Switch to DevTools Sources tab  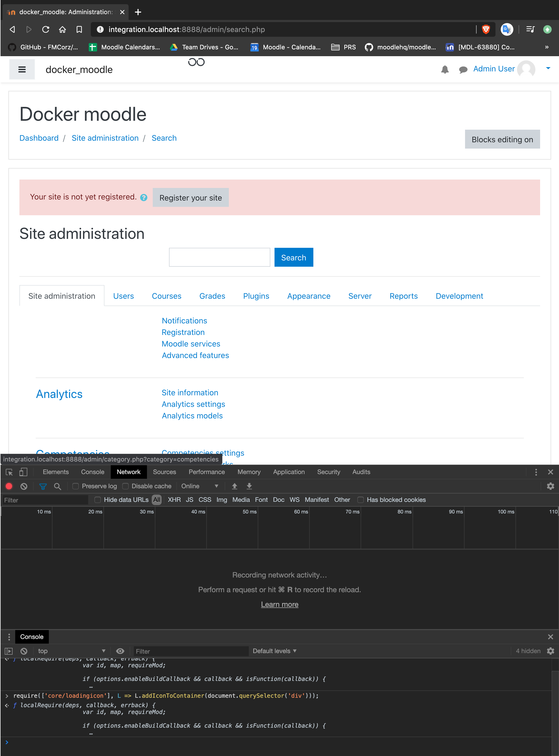(165, 472)
